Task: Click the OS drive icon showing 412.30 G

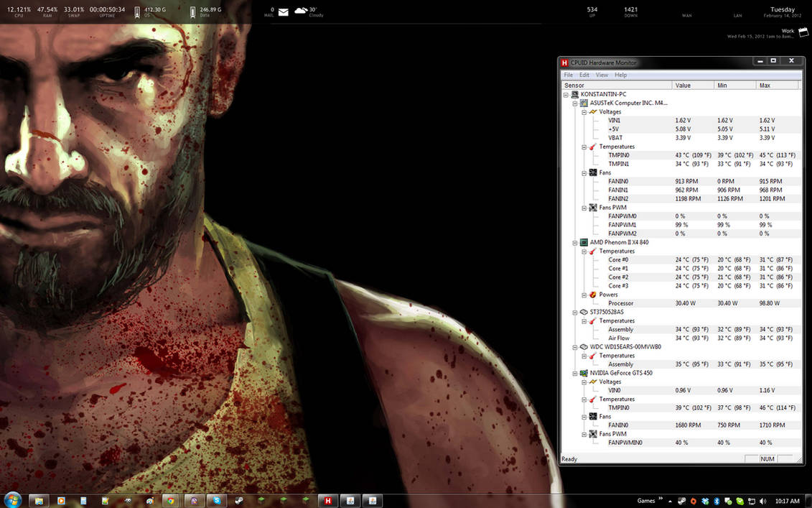Action: (x=136, y=12)
